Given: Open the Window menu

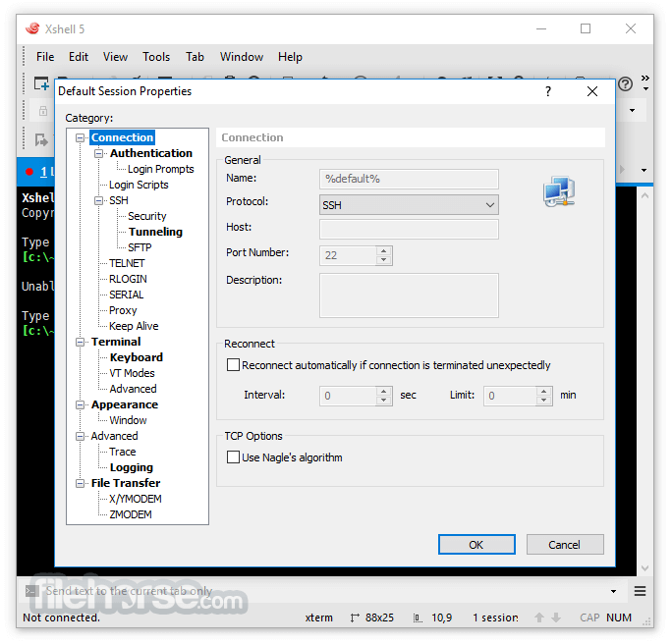Looking at the screenshot, I should [242, 57].
